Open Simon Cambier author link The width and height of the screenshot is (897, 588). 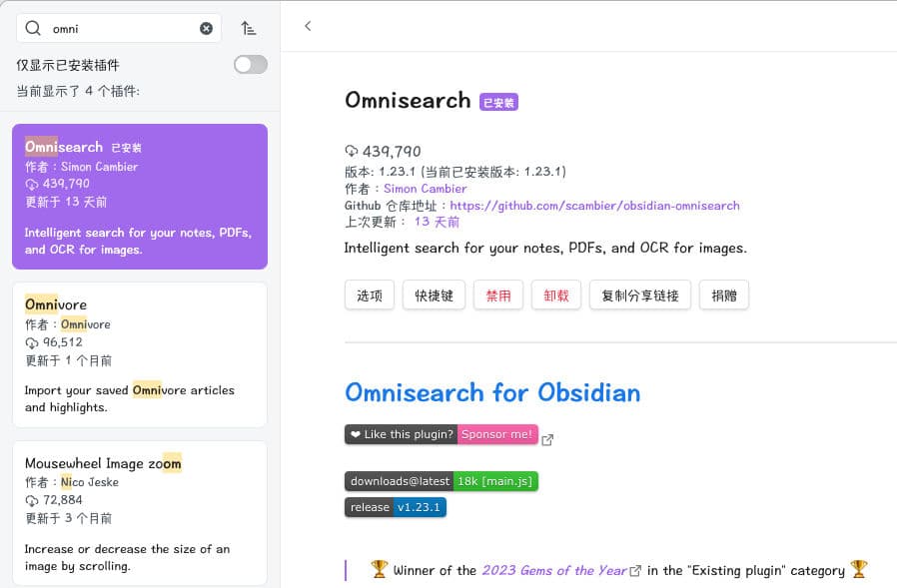pyautogui.click(x=425, y=189)
